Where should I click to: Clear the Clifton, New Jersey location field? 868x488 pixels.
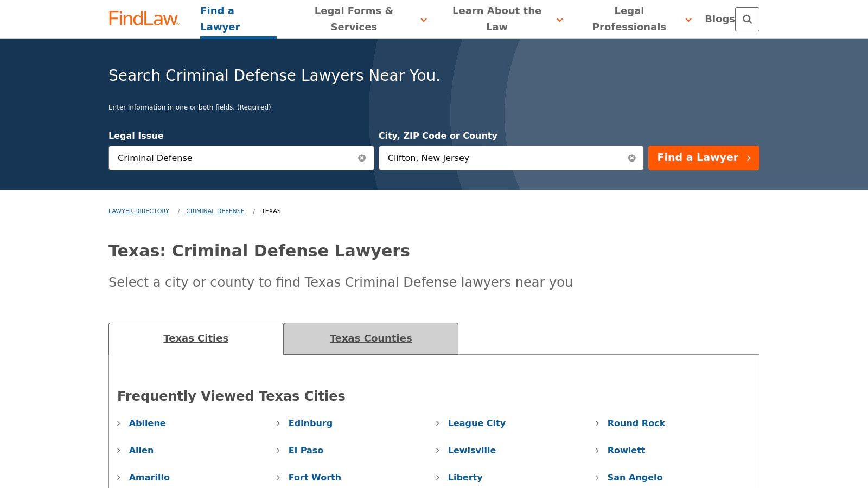pos(631,158)
